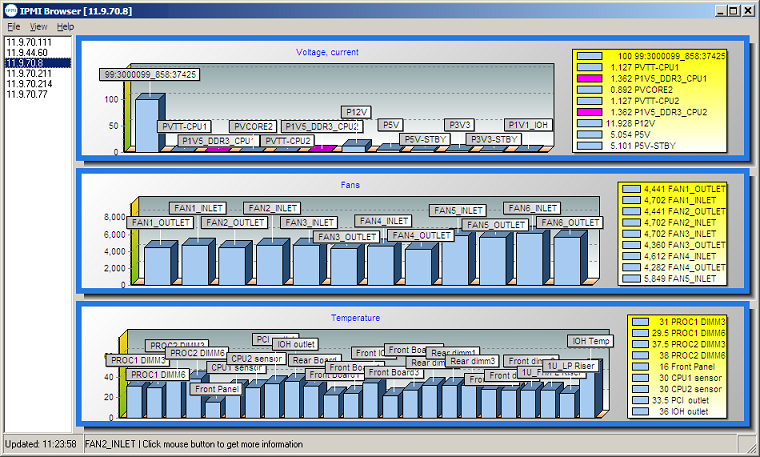Click the magenta P1V5_DDR3_CPU2 legend swatch

[x=590, y=112]
